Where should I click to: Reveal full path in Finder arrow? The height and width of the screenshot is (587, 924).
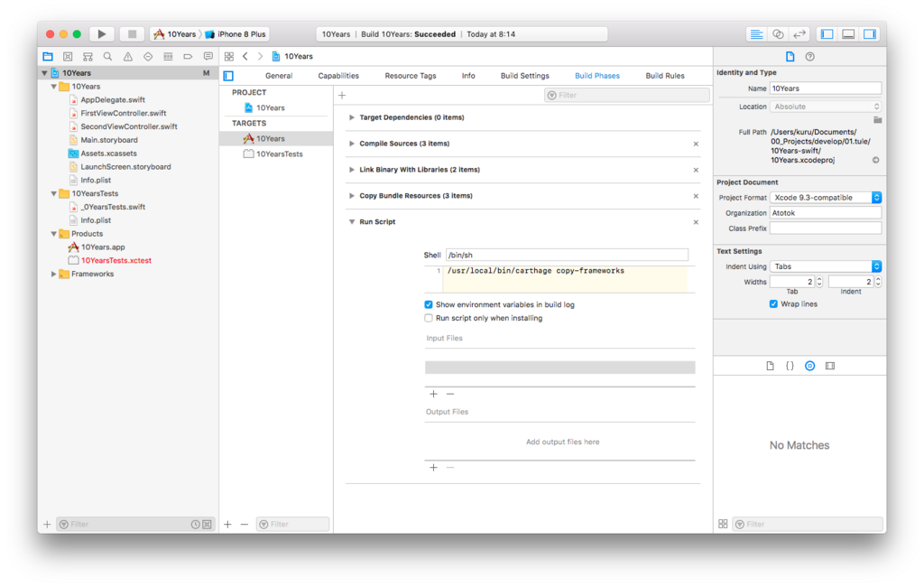[875, 160]
